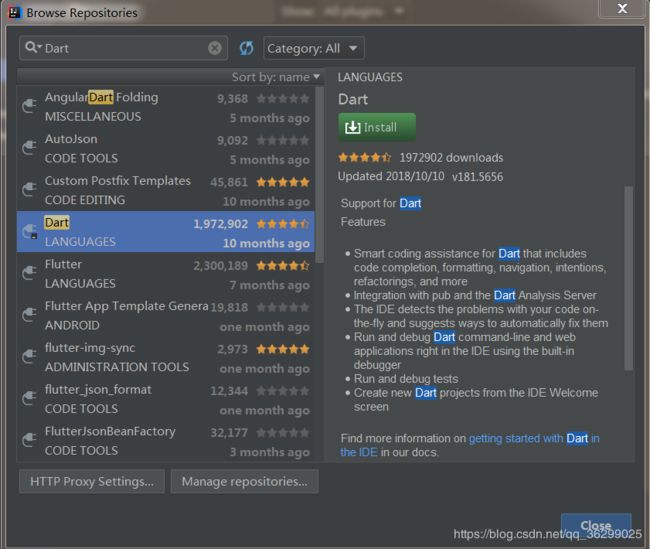Click inside the Dart search field

[x=124, y=49]
